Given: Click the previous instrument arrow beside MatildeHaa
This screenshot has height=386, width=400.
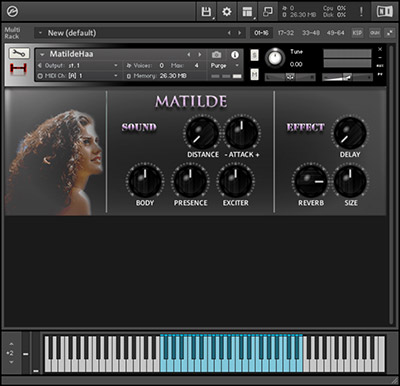Looking at the screenshot, I should coord(189,54).
